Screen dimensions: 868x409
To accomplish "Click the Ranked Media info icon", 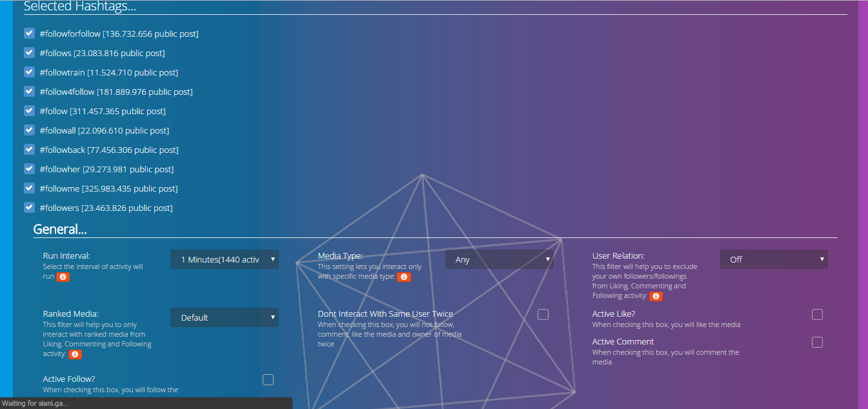I will [x=75, y=354].
